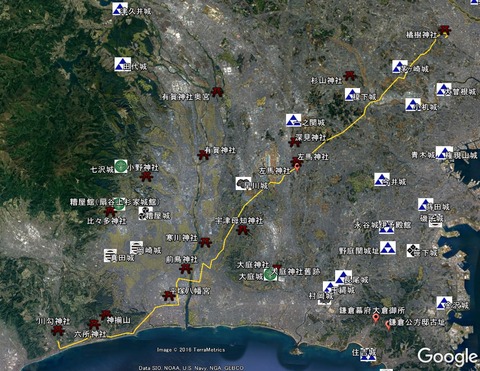This screenshot has width=480, height=371.
Task: Open the 長尾城 triangle crest marker
Action: pyautogui.click(x=342, y=277)
